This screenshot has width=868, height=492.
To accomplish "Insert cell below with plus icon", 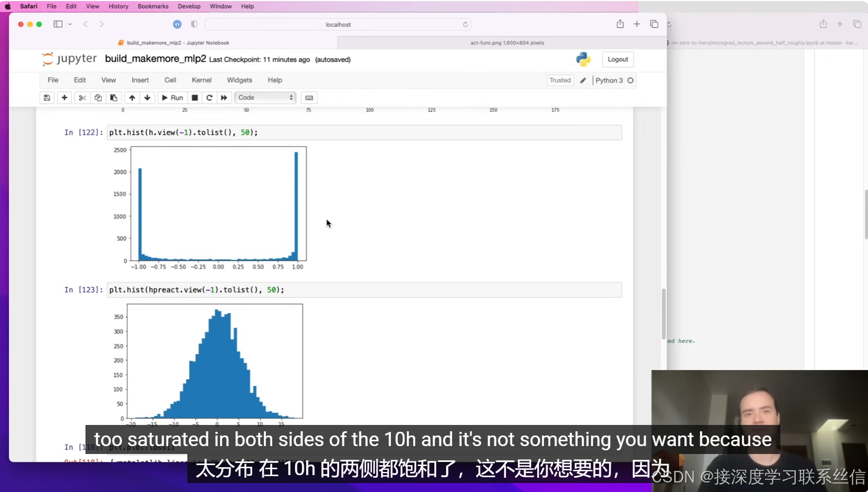I will click(x=64, y=98).
